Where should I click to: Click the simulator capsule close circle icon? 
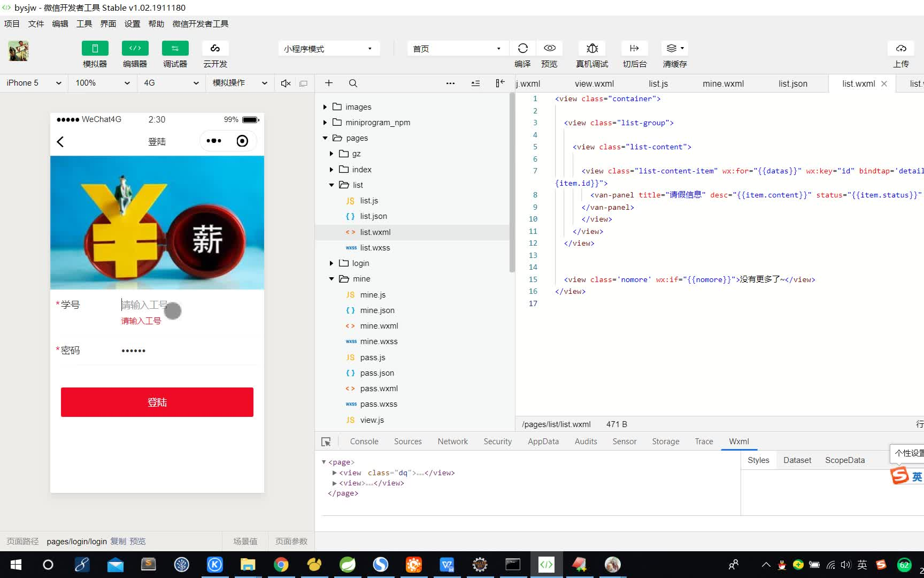tap(242, 141)
